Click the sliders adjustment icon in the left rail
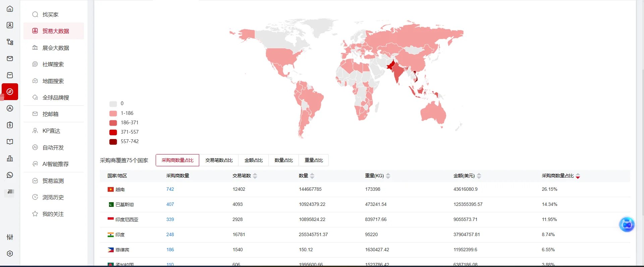 pyautogui.click(x=10, y=237)
